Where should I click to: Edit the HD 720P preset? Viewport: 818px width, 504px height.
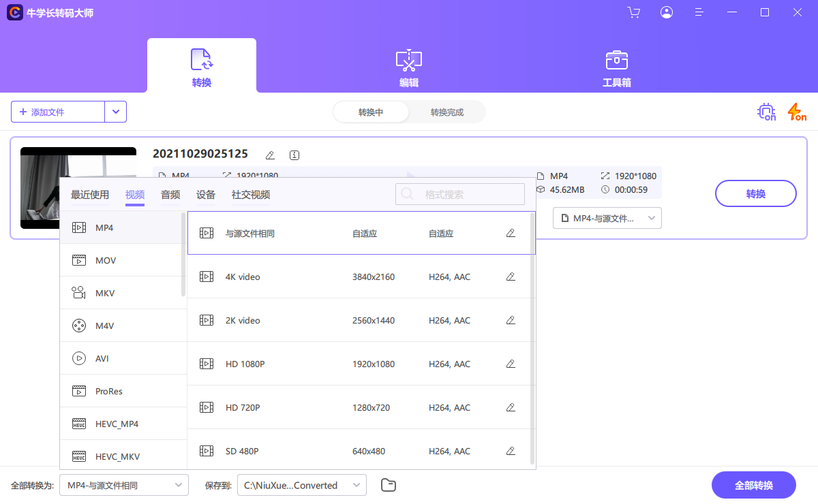pos(511,407)
